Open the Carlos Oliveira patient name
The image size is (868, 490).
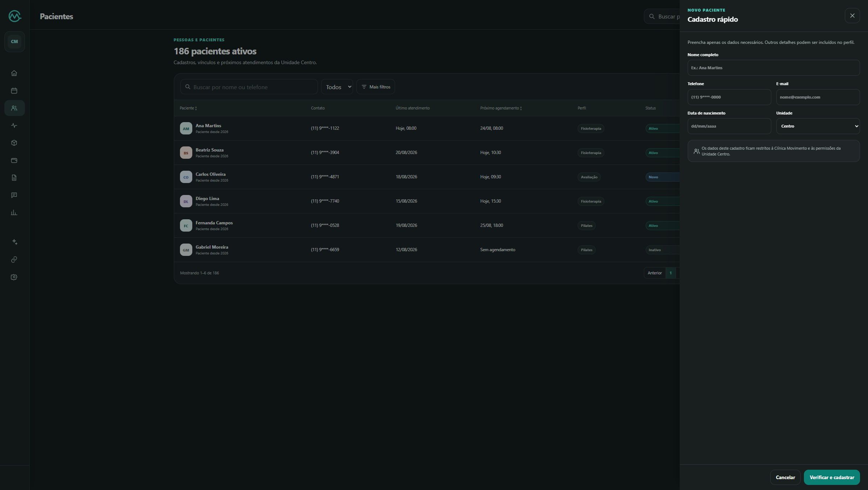click(210, 174)
